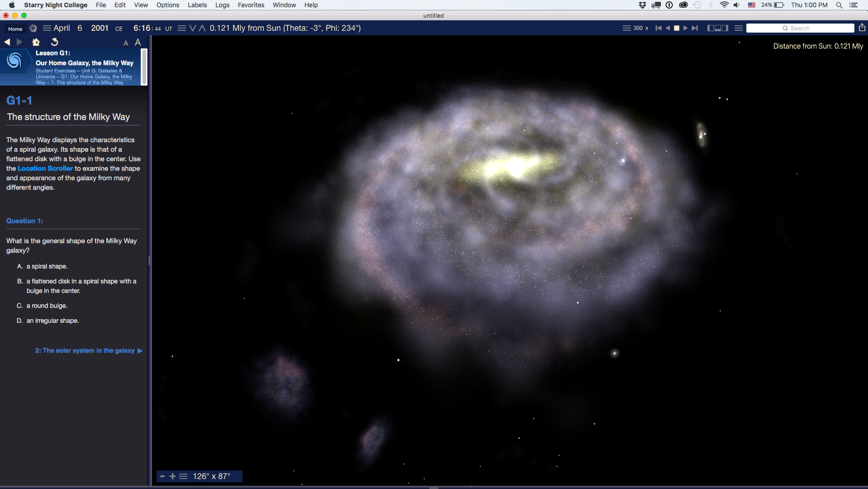Toggle the bottom pane layout button
This screenshot has height=489, width=868.
(x=718, y=28)
